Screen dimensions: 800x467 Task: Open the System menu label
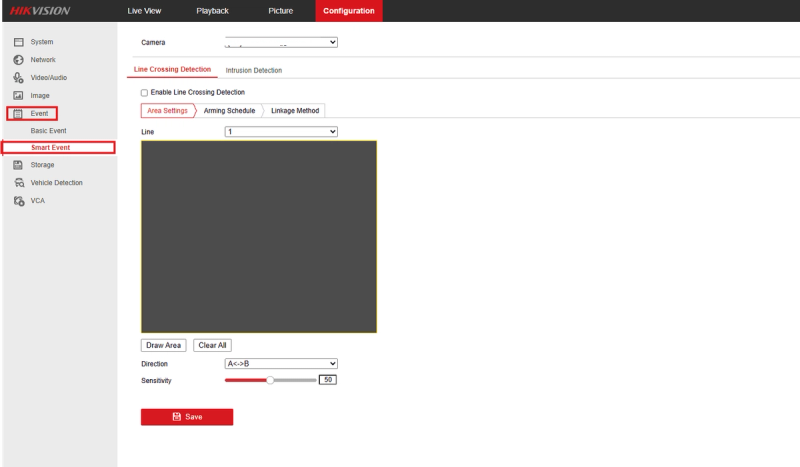42,42
